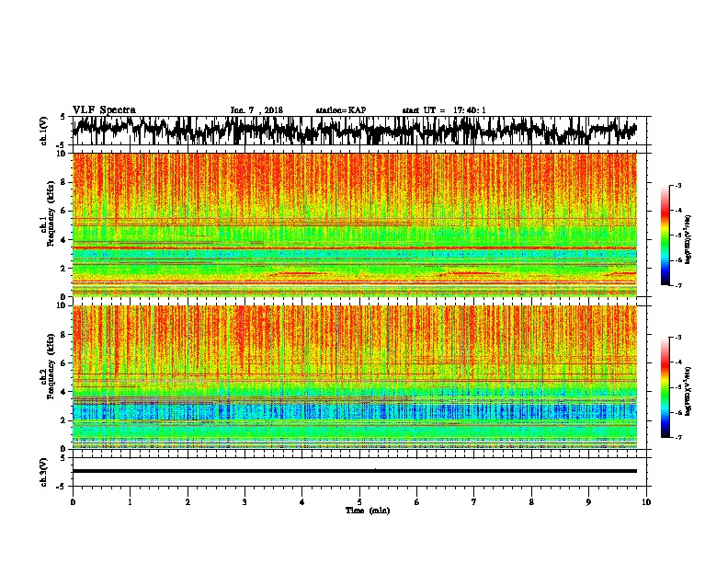Viewport: 728px width, 563px height.
Task: Click the ch.2 spectrogram color scale bar
Action: coord(665,387)
